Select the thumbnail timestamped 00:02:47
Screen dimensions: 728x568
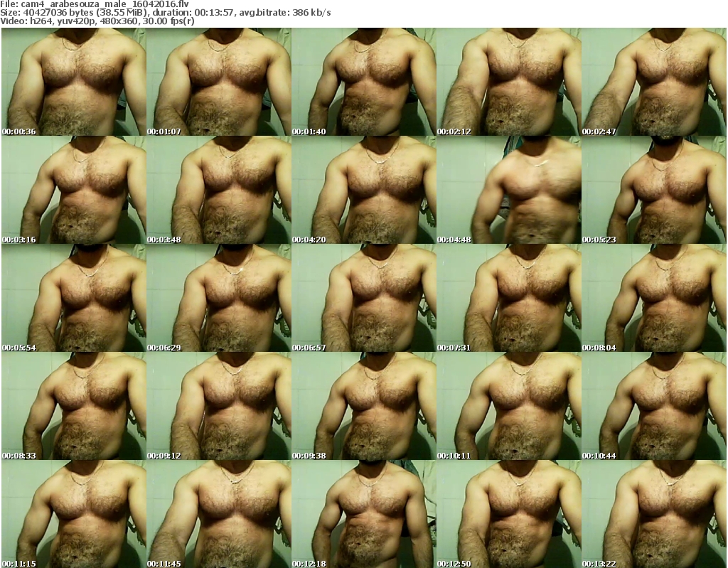tap(654, 82)
